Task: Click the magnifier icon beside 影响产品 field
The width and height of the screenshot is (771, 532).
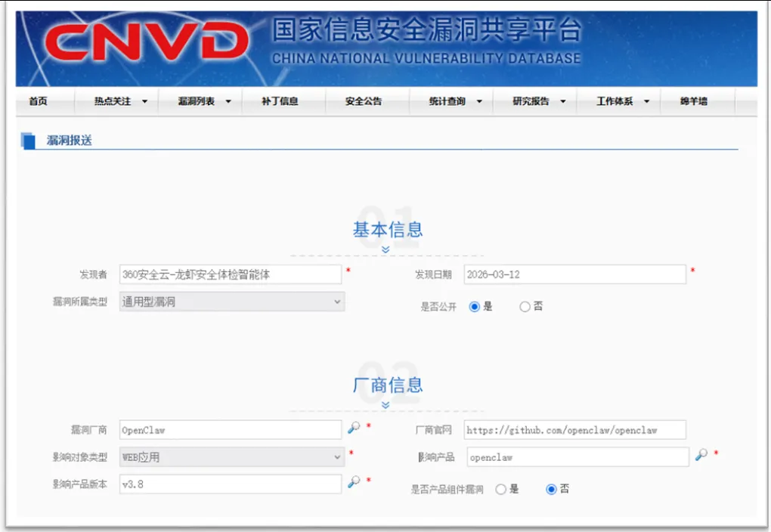Action: (701, 455)
